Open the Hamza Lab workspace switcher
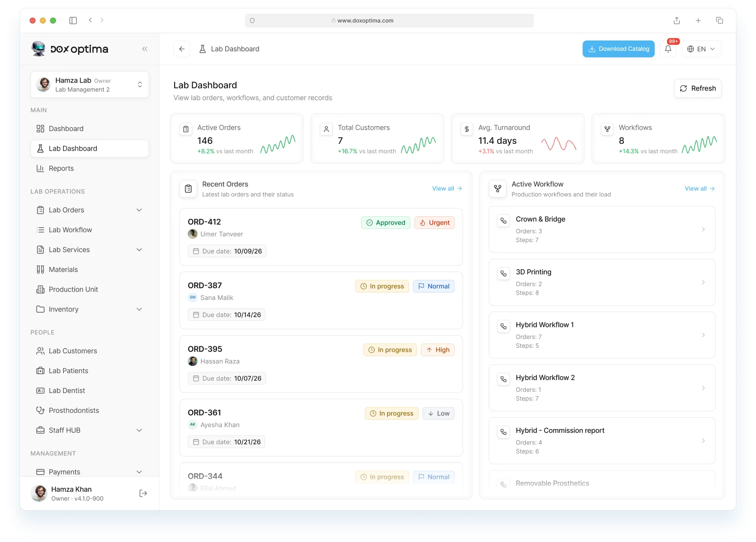Image resolution: width=756 pixels, height=542 pixels. click(89, 85)
